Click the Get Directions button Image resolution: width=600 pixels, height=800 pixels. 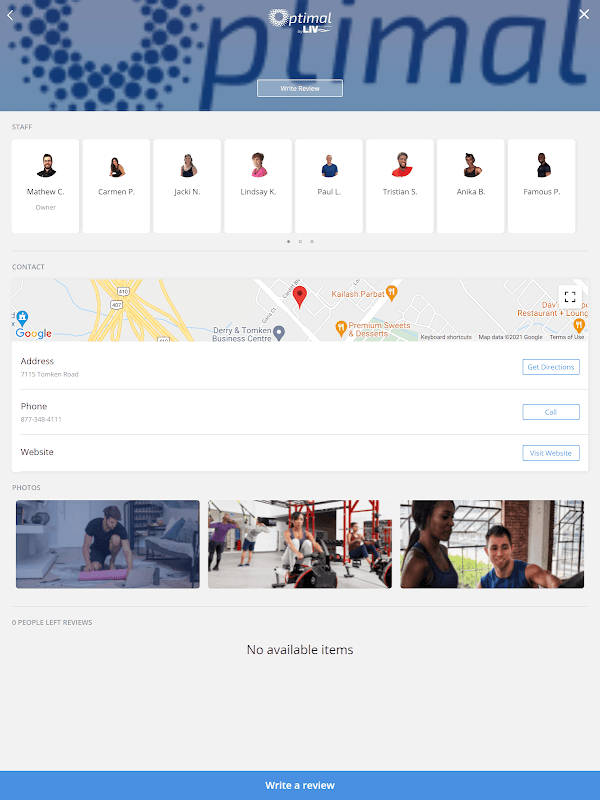(x=551, y=367)
